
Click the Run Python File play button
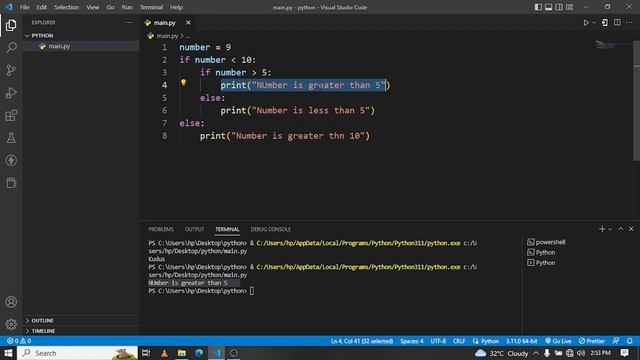[x=586, y=23]
